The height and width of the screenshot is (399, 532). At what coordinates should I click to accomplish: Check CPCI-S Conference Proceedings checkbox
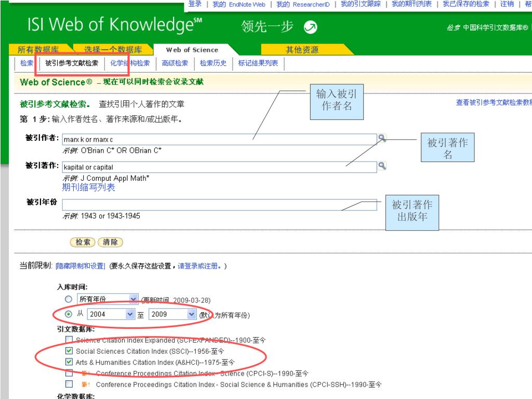(x=69, y=373)
